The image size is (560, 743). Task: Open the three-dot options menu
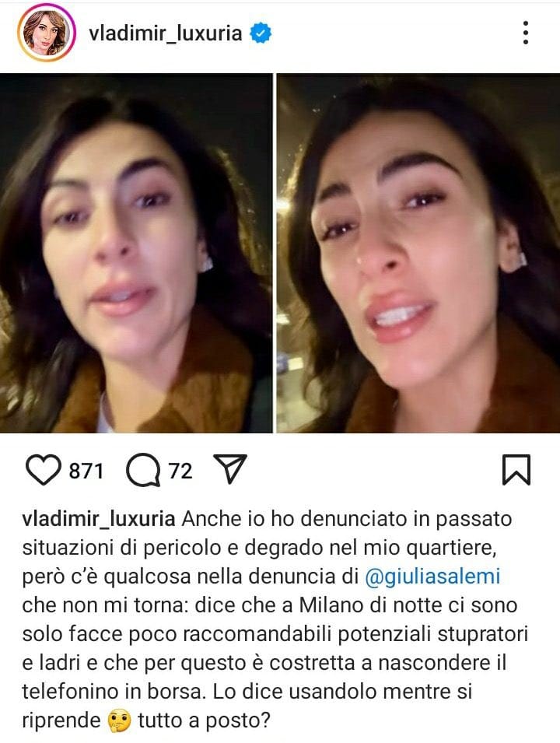tap(526, 33)
